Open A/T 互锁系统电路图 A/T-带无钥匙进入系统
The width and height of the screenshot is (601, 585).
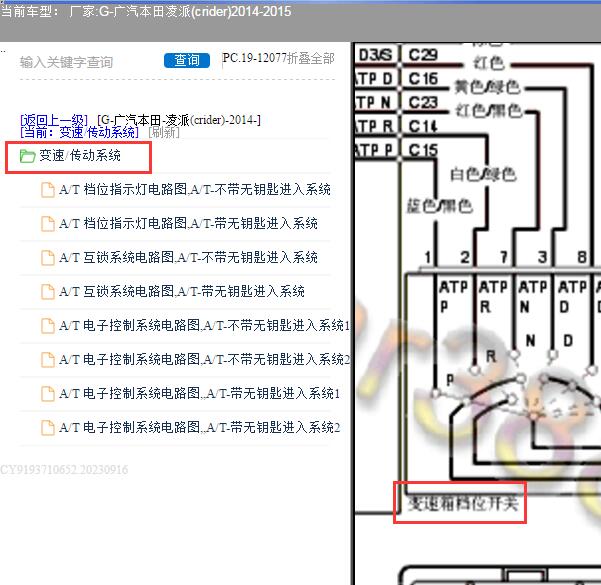click(x=182, y=291)
